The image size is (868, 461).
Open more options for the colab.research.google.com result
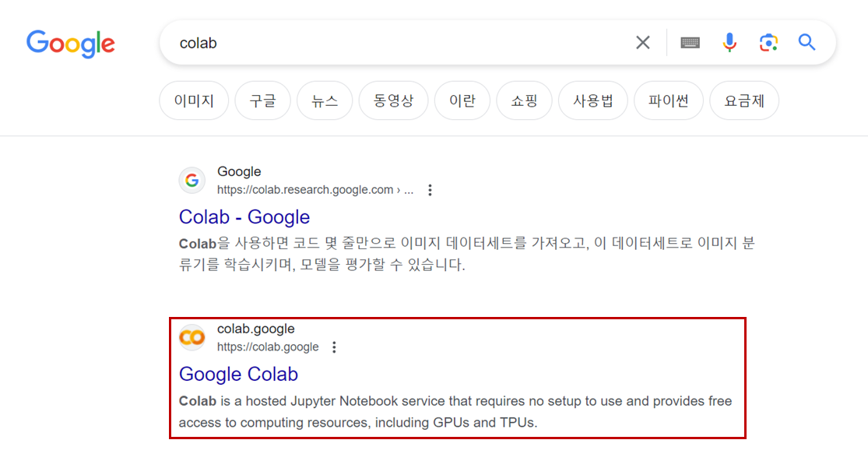coord(430,190)
